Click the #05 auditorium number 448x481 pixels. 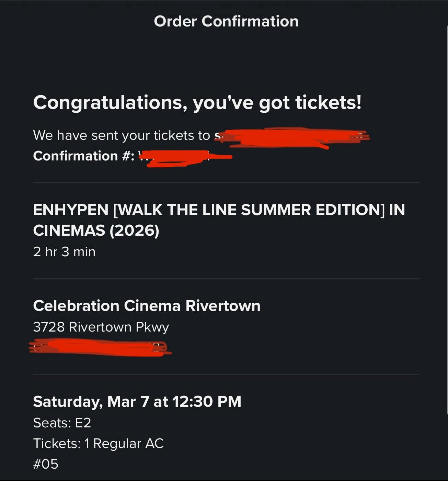[46, 464]
